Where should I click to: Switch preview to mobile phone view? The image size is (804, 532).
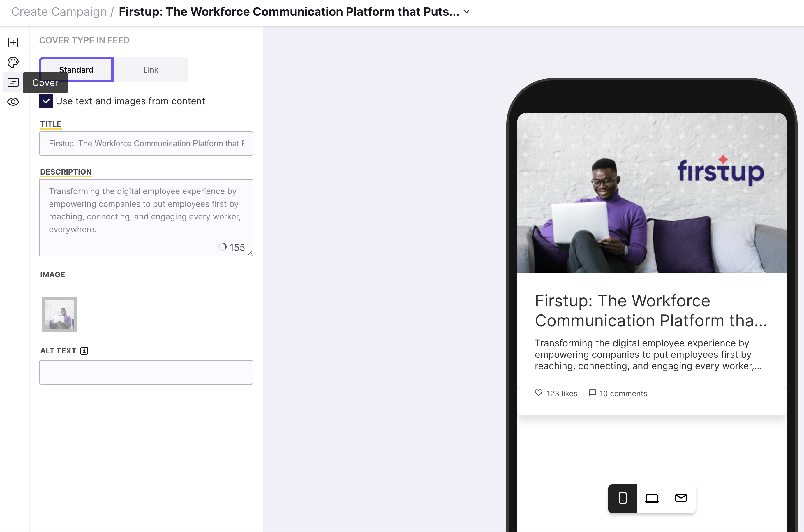click(623, 498)
